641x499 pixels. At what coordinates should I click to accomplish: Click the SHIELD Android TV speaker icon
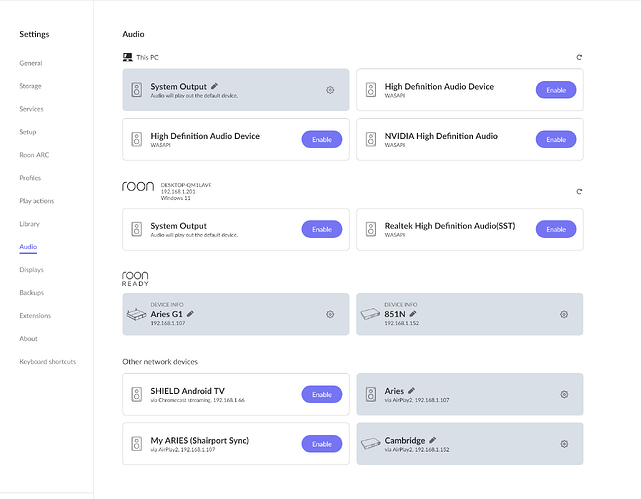point(137,394)
